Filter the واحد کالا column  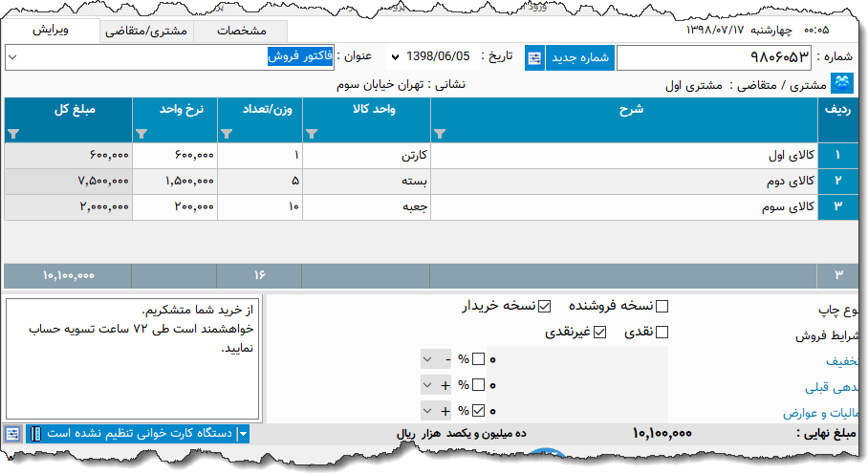click(312, 134)
